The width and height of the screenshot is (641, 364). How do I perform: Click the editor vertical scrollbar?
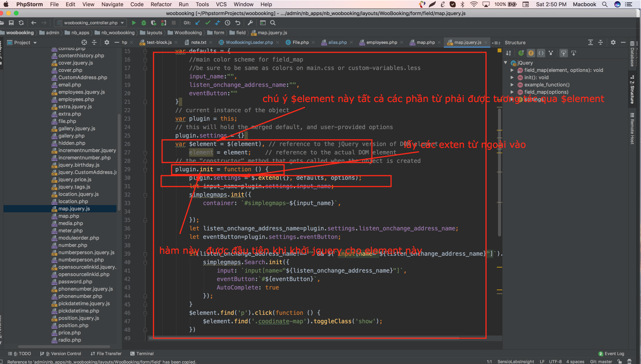(499, 173)
